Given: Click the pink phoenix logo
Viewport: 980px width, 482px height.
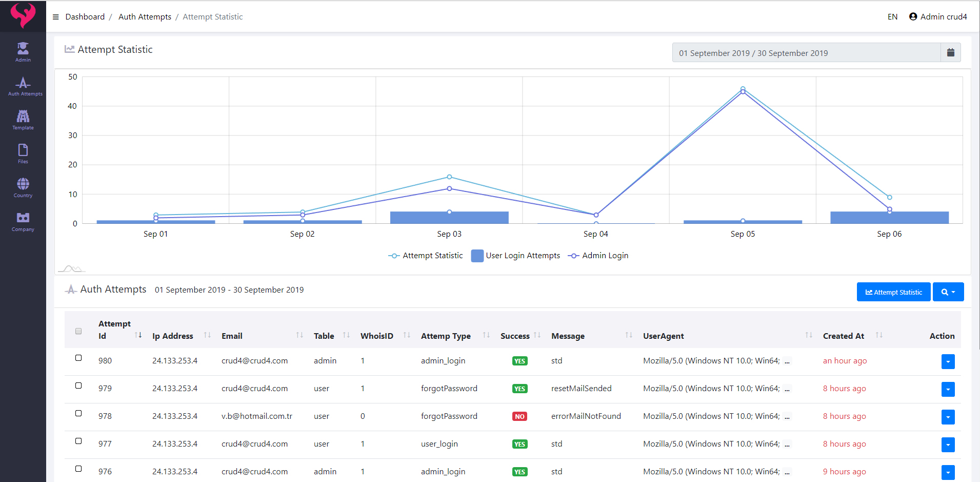Looking at the screenshot, I should [x=23, y=15].
